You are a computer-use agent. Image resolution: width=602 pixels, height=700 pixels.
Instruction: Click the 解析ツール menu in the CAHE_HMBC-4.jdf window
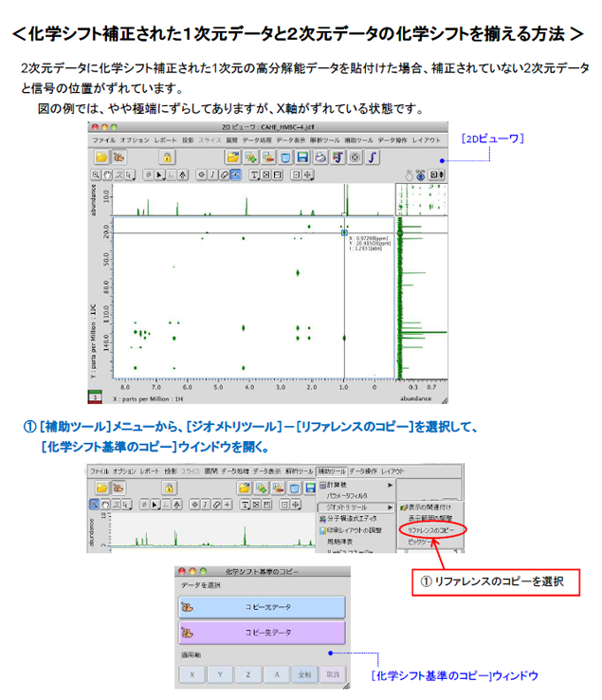point(325,140)
